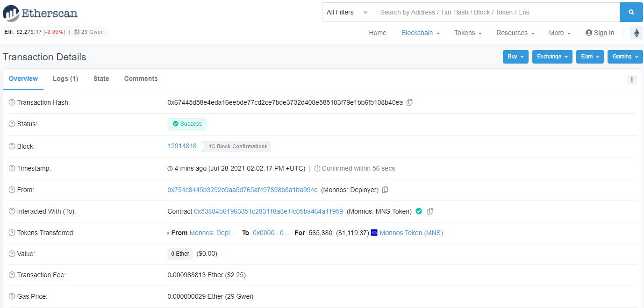Image resolution: width=644 pixels, height=308 pixels.
Task: Go to Home in navigation
Action: coord(378,33)
